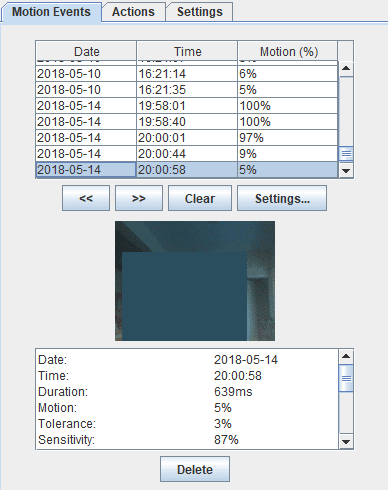Select the 20:00:01 event with 97% motion
This screenshot has width=388, height=490.
click(187, 138)
